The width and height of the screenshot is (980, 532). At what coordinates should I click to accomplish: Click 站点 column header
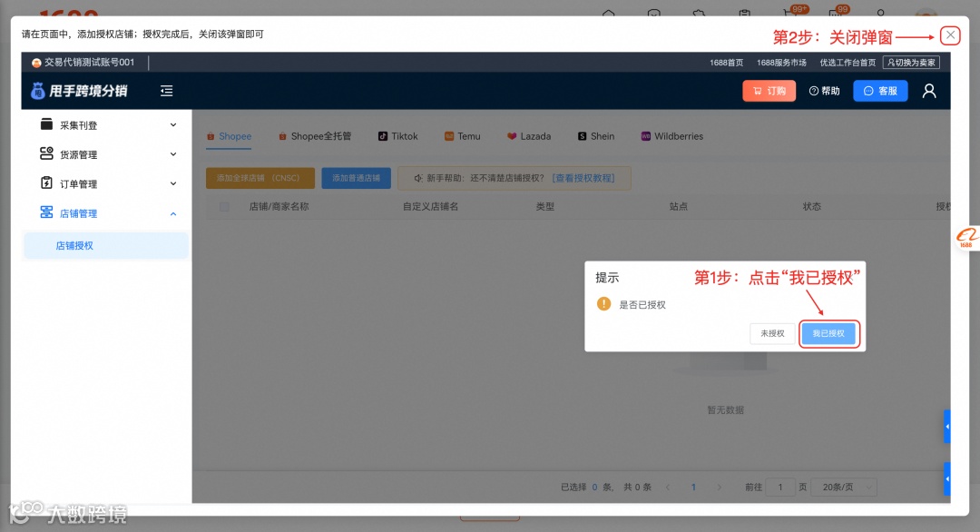[x=678, y=207]
